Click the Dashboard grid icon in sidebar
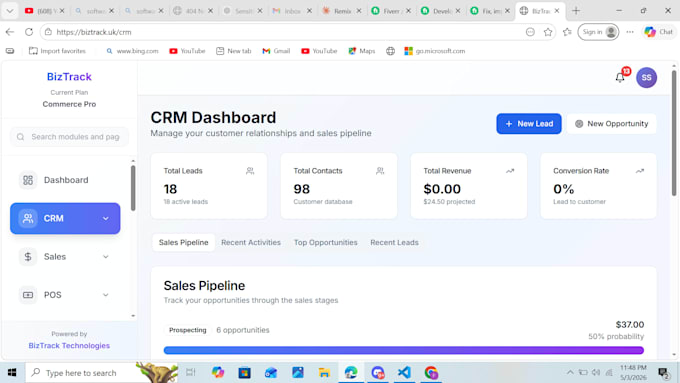 (28, 180)
